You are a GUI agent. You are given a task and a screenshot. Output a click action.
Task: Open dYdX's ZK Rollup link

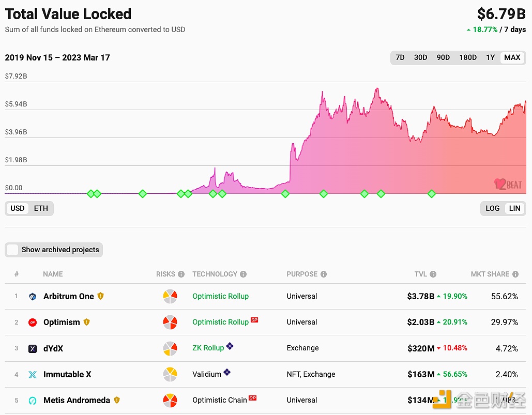pyautogui.click(x=208, y=348)
